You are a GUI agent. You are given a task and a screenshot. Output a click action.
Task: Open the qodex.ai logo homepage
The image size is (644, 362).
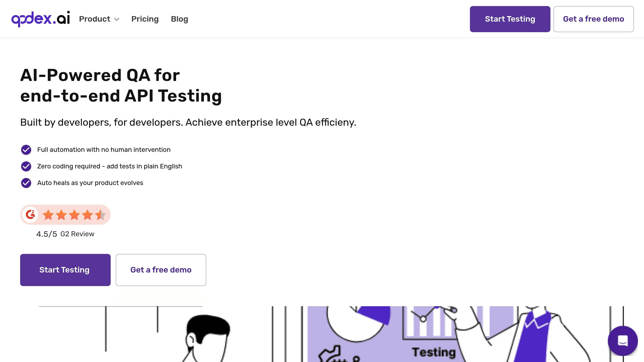pyautogui.click(x=41, y=19)
